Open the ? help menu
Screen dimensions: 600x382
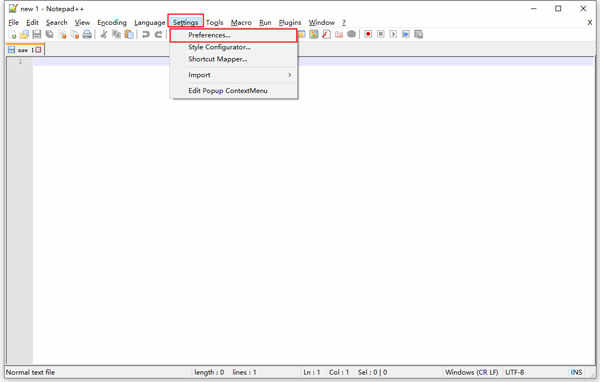tap(344, 23)
